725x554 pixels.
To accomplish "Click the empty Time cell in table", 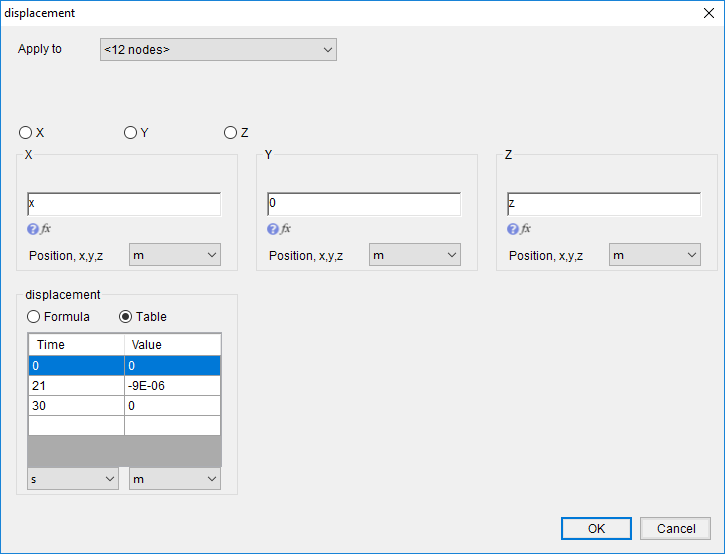I will click(76, 425).
